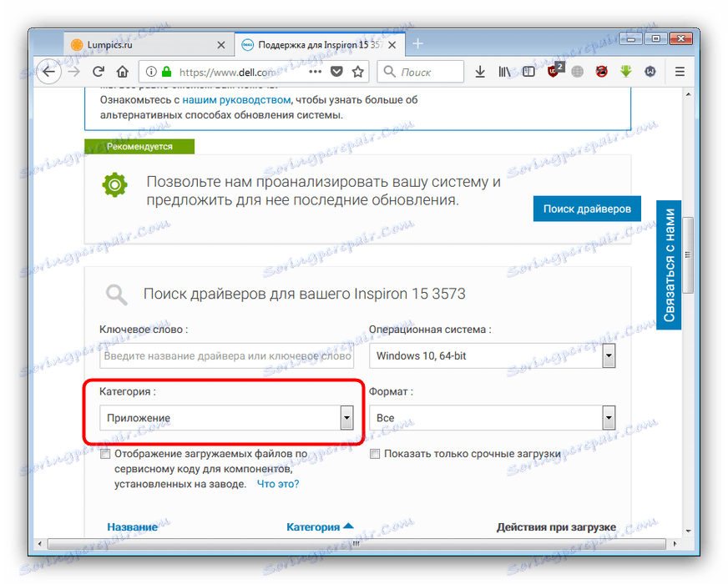Open uBlock shield extension with badge
The image size is (728, 584).
coord(554,71)
